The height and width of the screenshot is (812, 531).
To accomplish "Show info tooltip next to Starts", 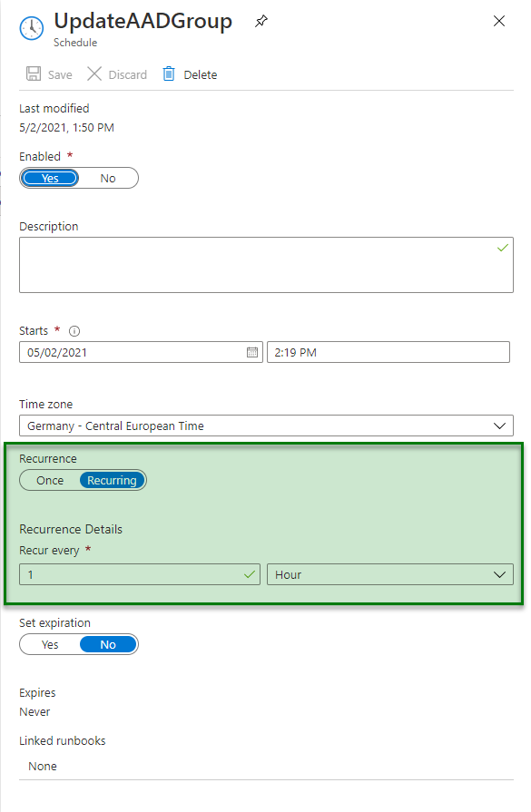I will click(74, 331).
